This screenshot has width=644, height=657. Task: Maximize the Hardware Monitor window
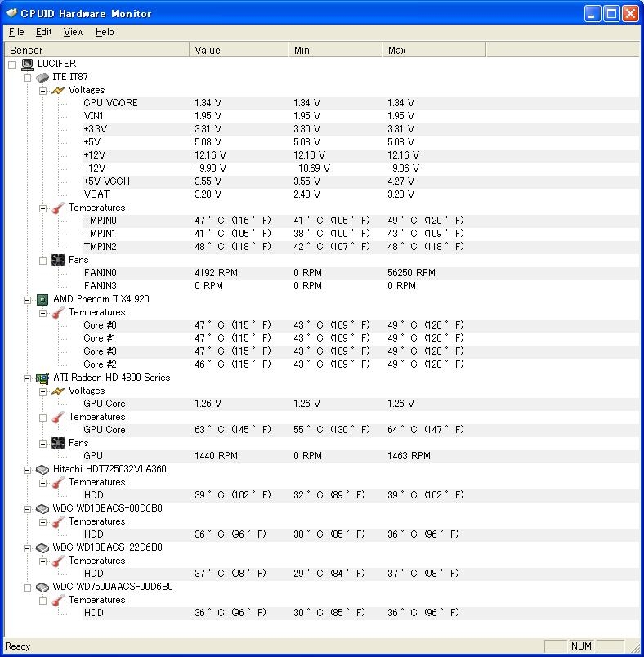tap(611, 14)
